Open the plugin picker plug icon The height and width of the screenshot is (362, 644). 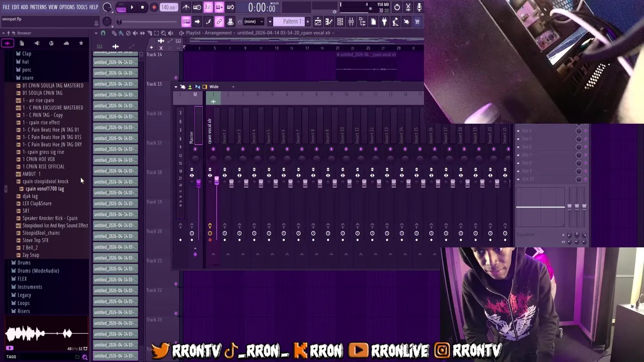point(384,22)
